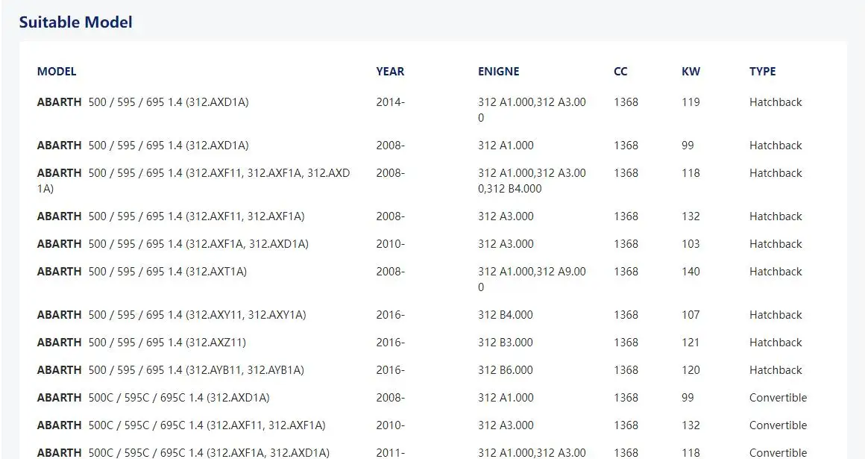
Task: Click the KW value 120
Action: tap(691, 370)
